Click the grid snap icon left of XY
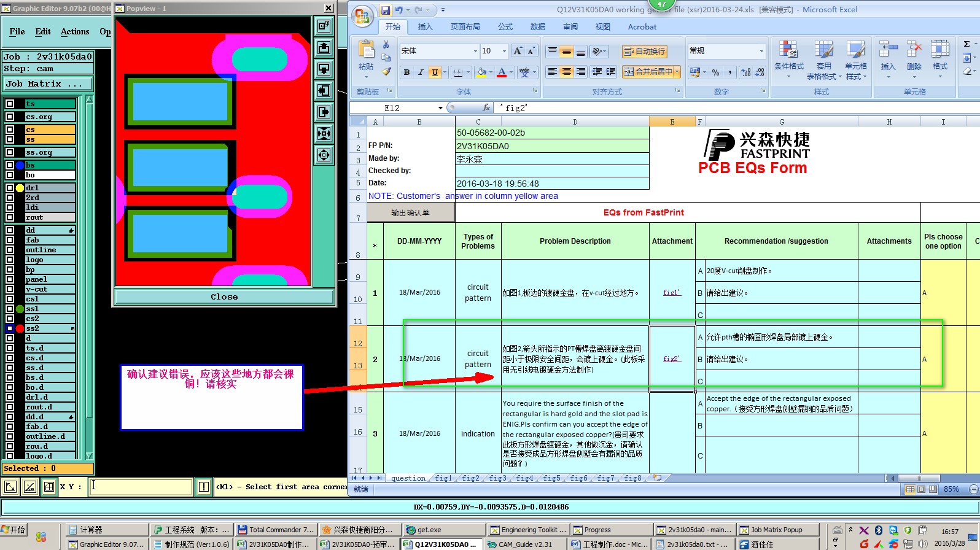 click(x=49, y=487)
